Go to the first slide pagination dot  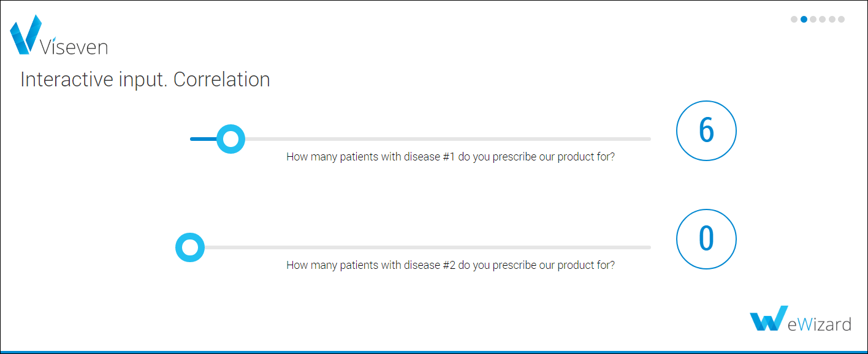click(x=794, y=20)
